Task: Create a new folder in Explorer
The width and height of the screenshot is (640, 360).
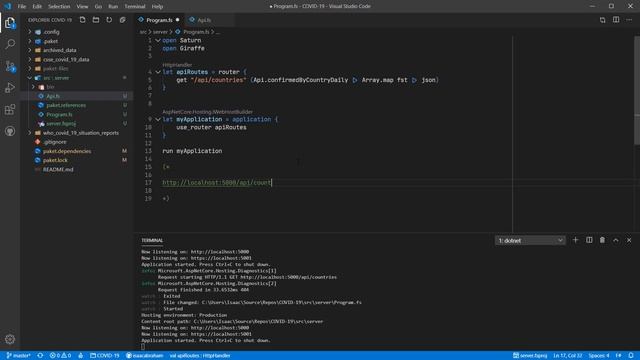Action: [96, 20]
